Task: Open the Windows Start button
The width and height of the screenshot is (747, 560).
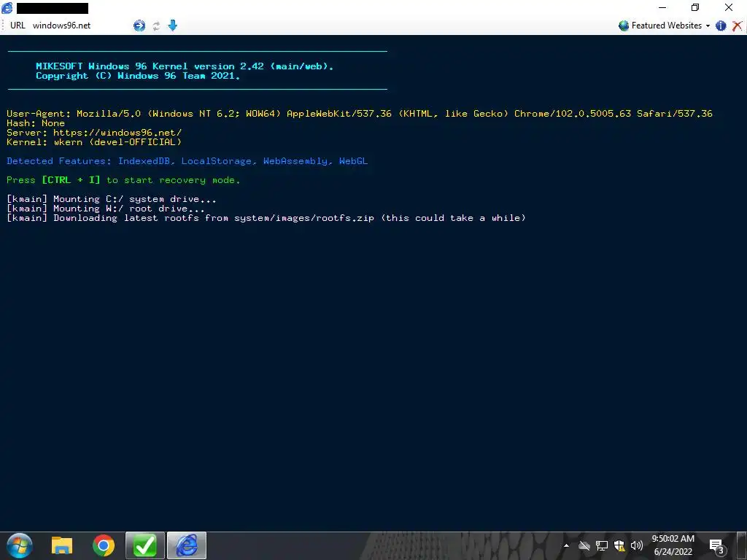Action: click(x=20, y=545)
